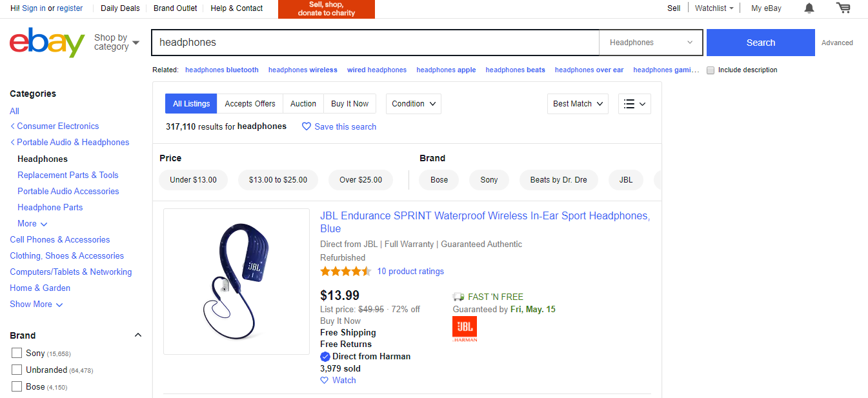
Task: Expand the Best Match sort dropdown
Action: pos(578,104)
